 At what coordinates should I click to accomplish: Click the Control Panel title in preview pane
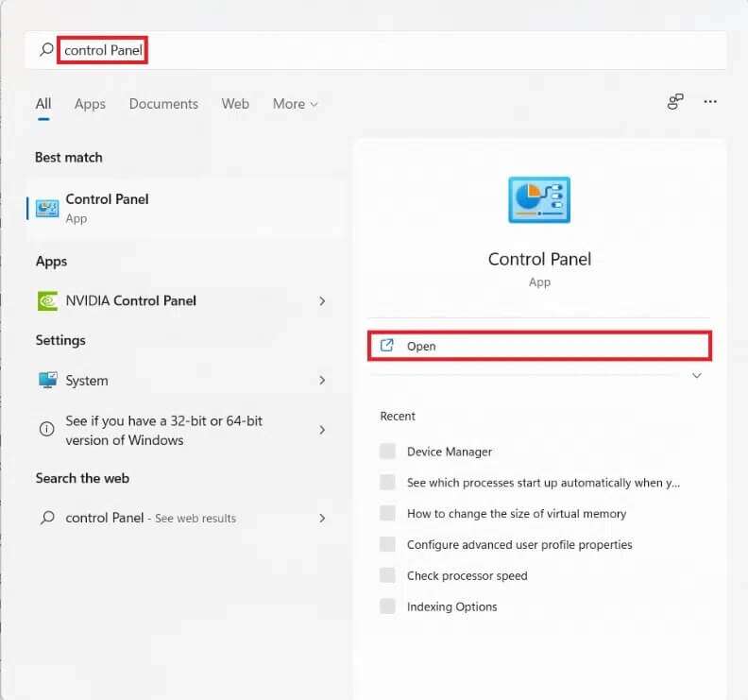click(x=539, y=259)
